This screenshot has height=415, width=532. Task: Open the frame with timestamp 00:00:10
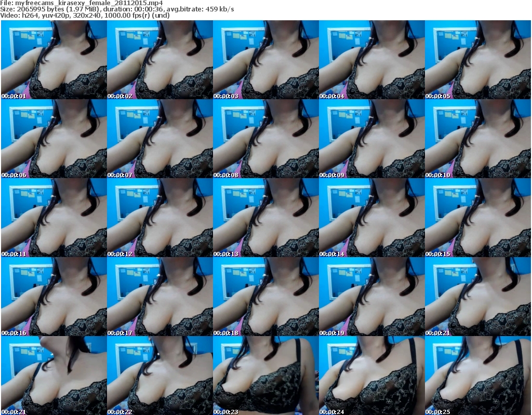click(478, 139)
